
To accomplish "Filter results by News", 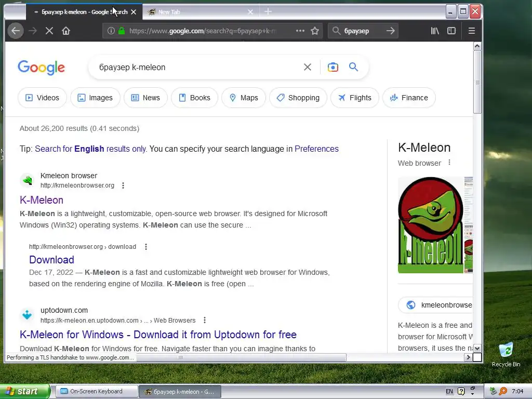I will point(145,98).
